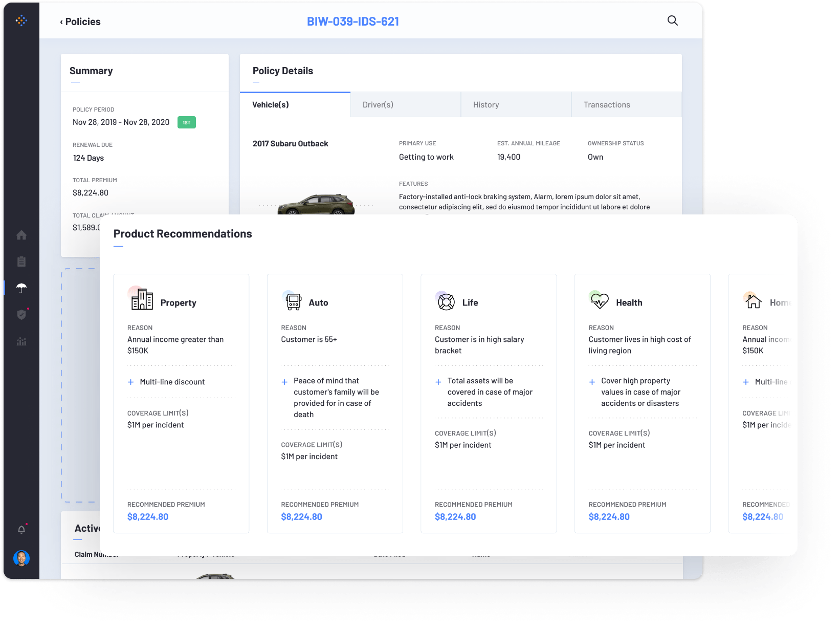This screenshot has height=630, width=840.
Task: Open the shield icon in the sidebar
Action: (x=21, y=315)
